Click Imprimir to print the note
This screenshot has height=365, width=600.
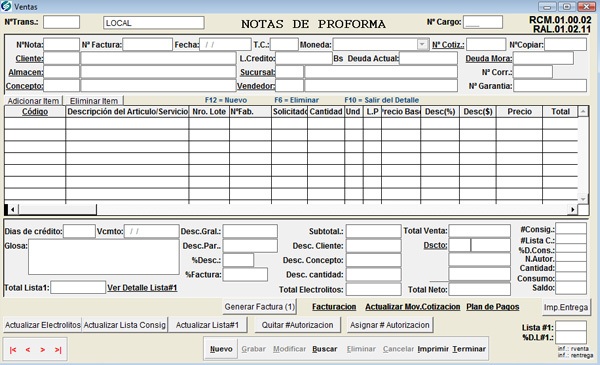[433, 349]
